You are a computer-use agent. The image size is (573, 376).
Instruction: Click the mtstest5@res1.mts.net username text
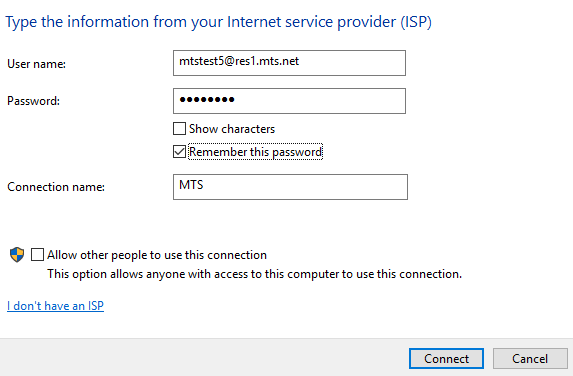tap(239, 61)
